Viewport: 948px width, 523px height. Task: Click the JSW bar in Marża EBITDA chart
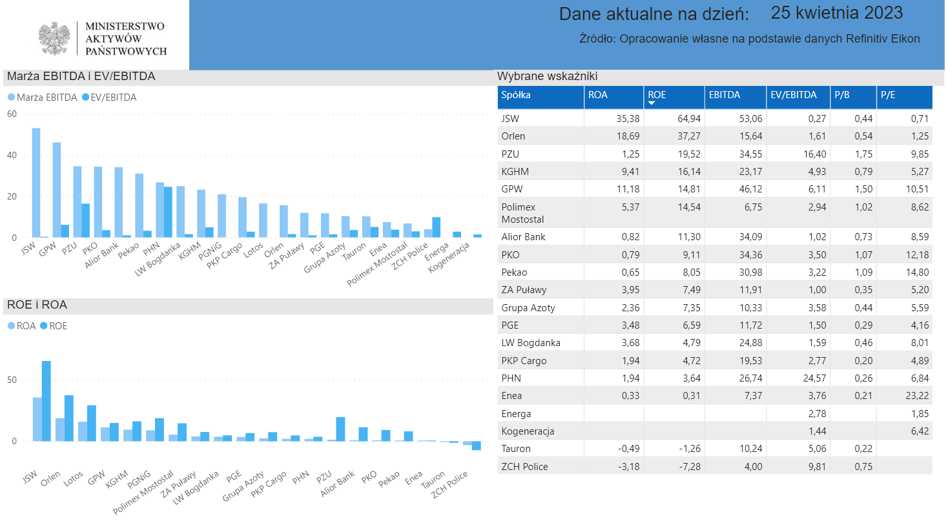[x=36, y=183]
